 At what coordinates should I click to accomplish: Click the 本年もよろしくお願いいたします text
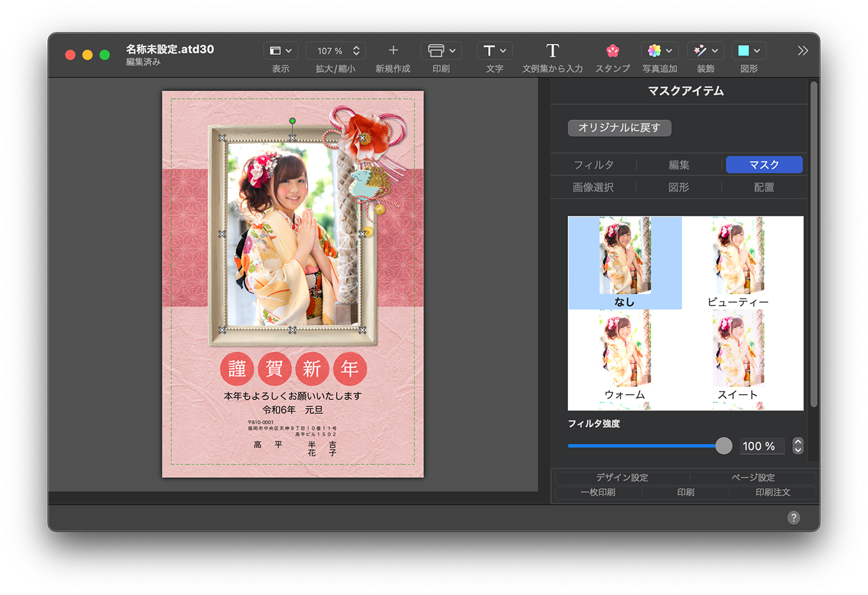coord(293,396)
